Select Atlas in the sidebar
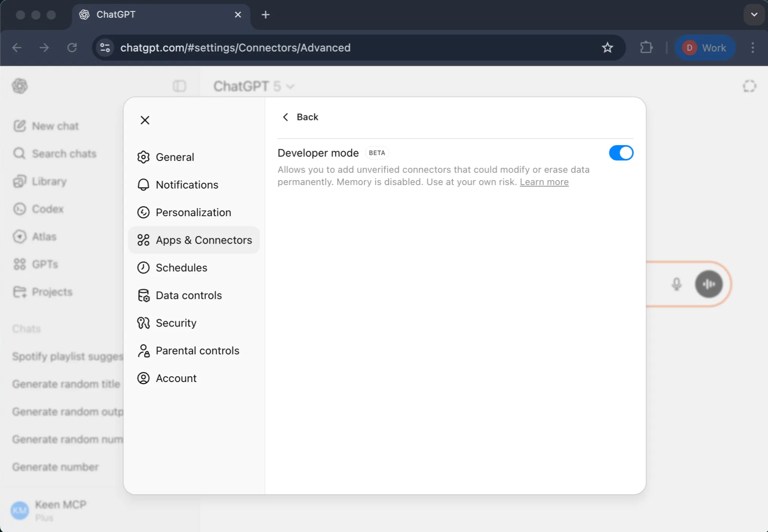 (x=20, y=237)
